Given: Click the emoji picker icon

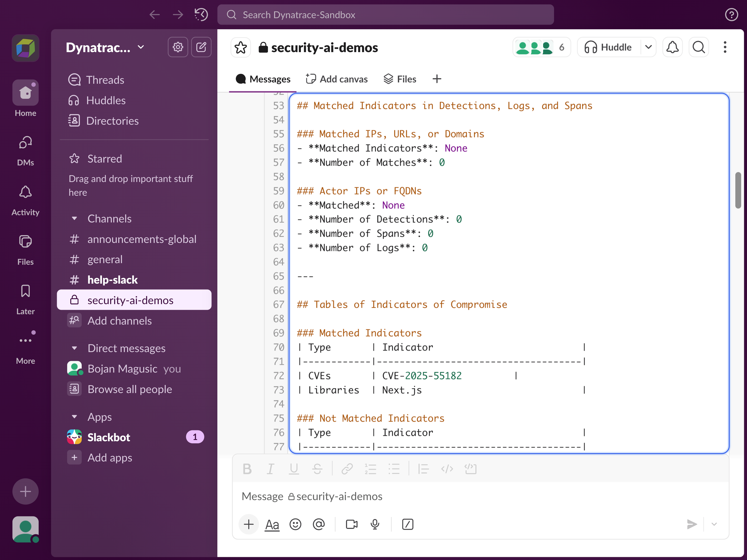Looking at the screenshot, I should click(295, 524).
